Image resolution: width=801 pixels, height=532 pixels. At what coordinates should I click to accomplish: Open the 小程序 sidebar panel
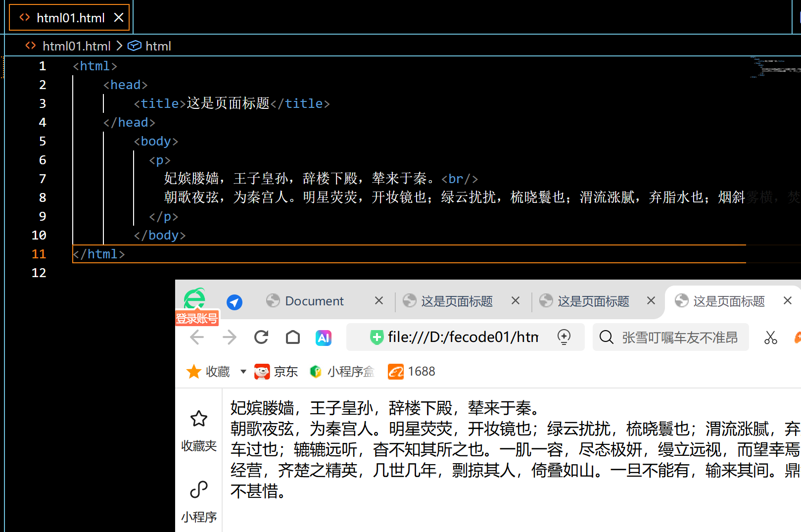pos(199,502)
